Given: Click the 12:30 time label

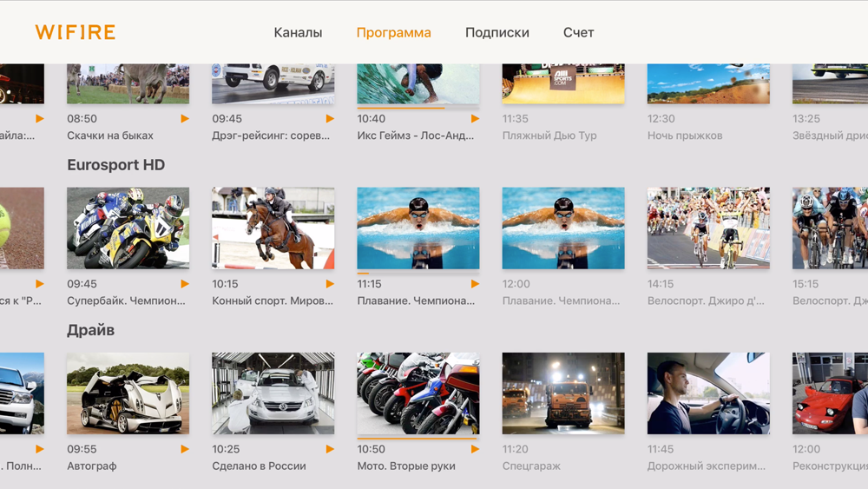Looking at the screenshot, I should tap(661, 118).
